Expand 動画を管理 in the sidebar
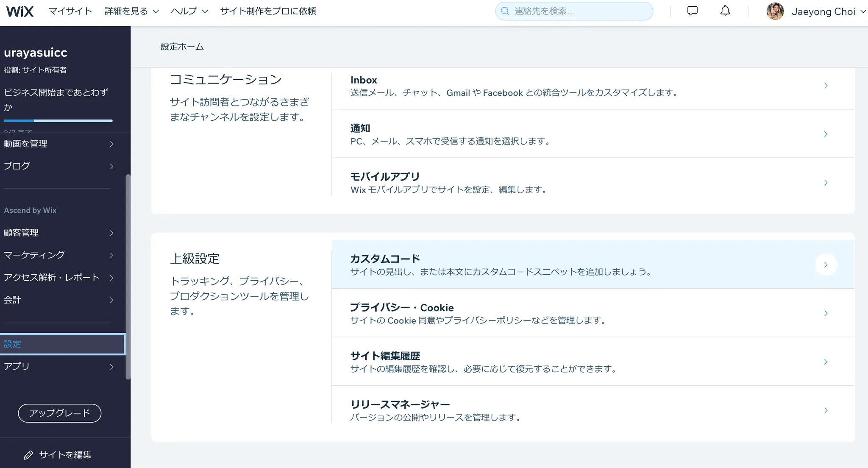This screenshot has width=868, height=468. pos(58,144)
